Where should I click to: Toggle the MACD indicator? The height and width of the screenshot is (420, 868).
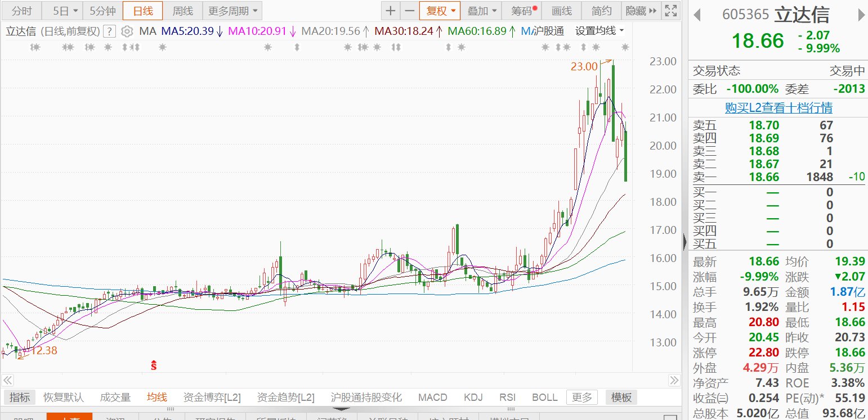coord(432,398)
